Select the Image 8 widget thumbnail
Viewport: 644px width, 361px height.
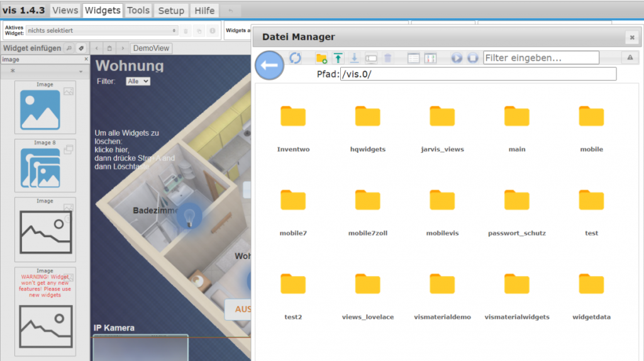click(x=45, y=165)
